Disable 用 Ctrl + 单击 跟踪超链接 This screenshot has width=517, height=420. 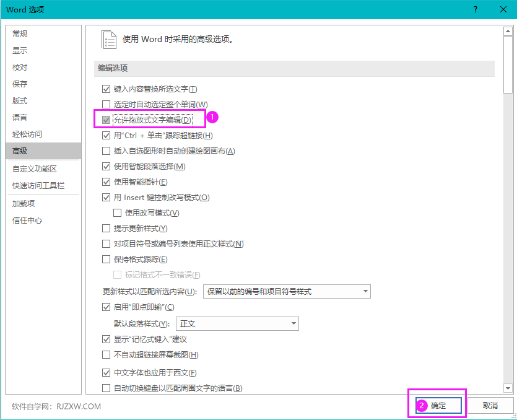106,135
